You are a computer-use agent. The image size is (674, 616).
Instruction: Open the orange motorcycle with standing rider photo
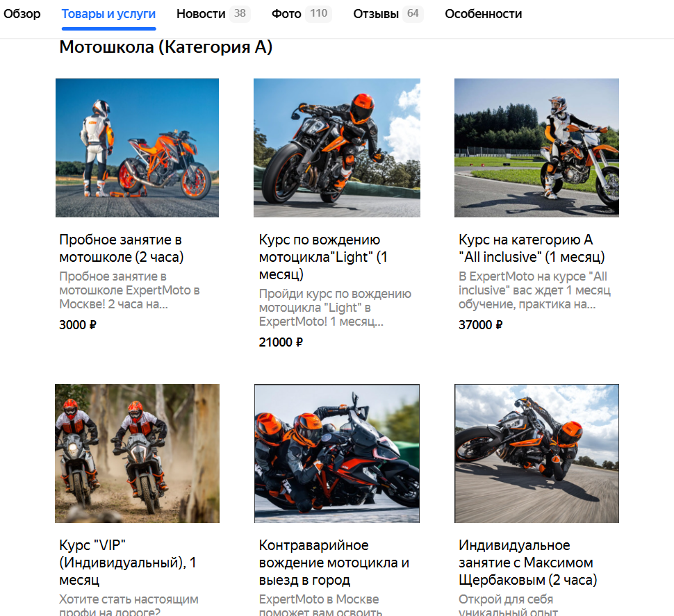coord(137,148)
